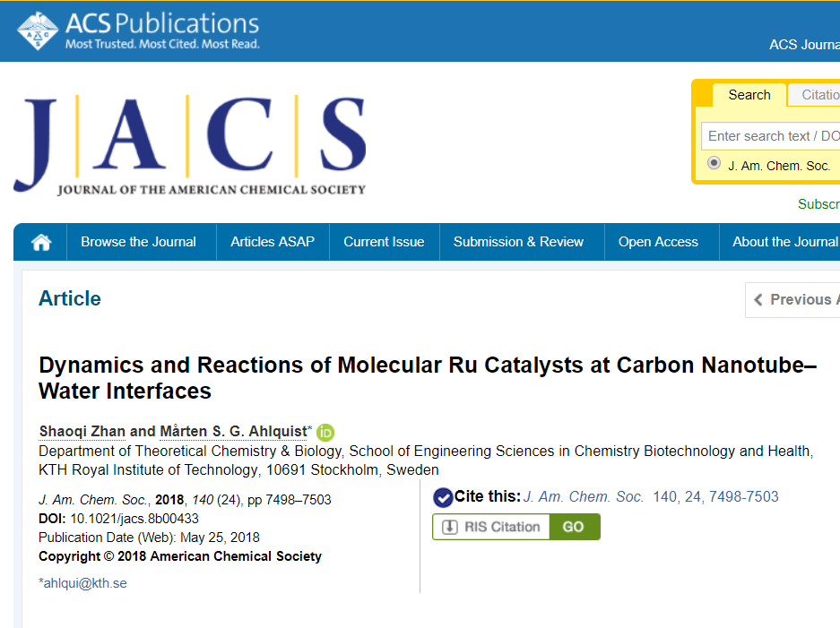
Task: Select the J. Am. Chem. Soc. radio button
Action: point(714,163)
